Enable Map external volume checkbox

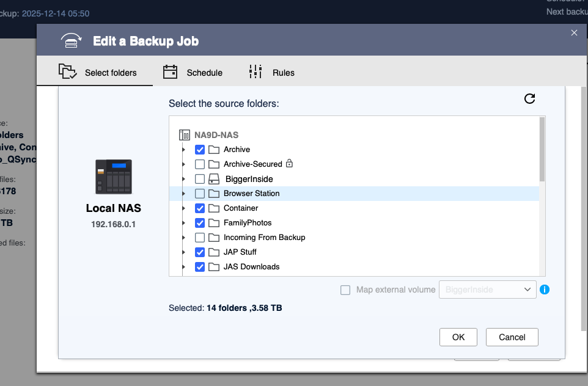pyautogui.click(x=345, y=290)
